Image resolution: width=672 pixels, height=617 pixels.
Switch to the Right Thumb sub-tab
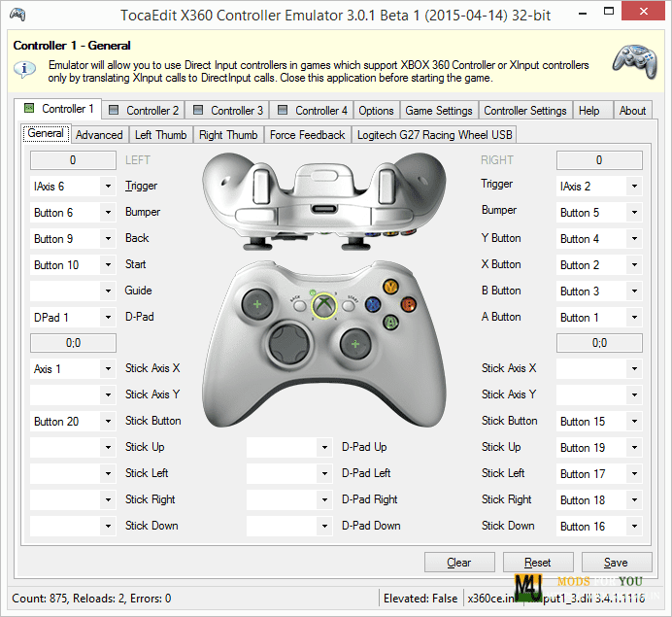click(x=228, y=135)
